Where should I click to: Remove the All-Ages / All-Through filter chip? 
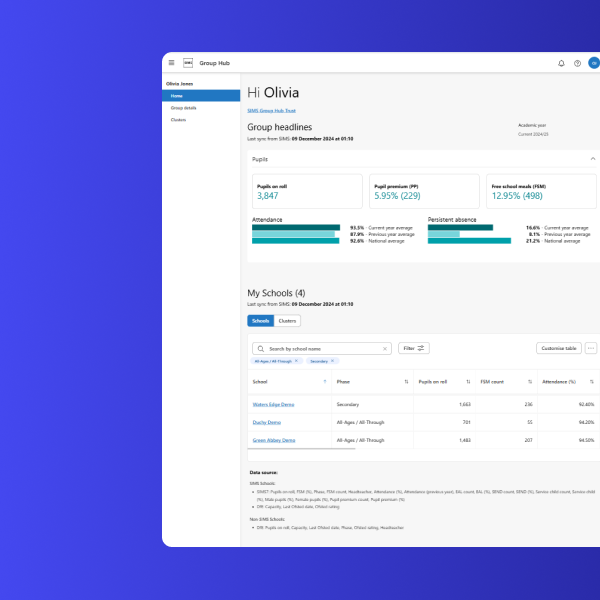pyautogui.click(x=296, y=360)
